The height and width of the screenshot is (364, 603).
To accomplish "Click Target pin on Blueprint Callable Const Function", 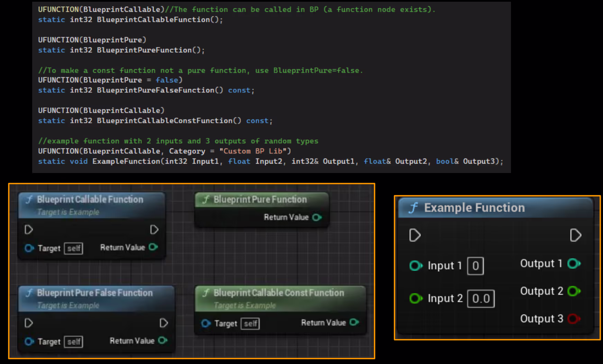I will click(x=206, y=324).
